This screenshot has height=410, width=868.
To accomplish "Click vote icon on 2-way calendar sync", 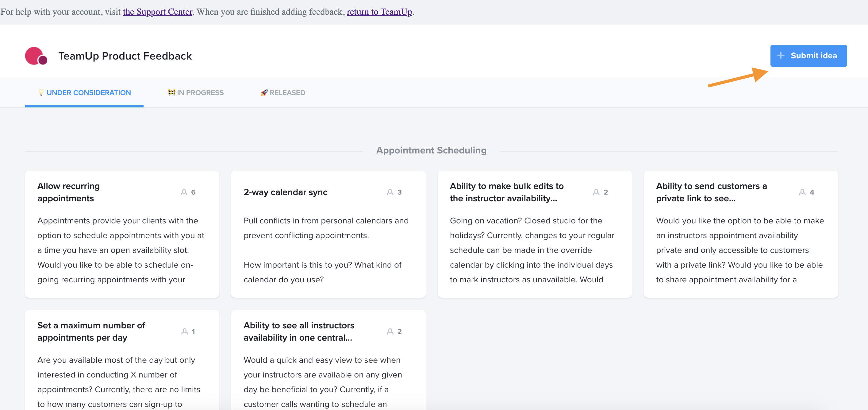I will click(390, 192).
